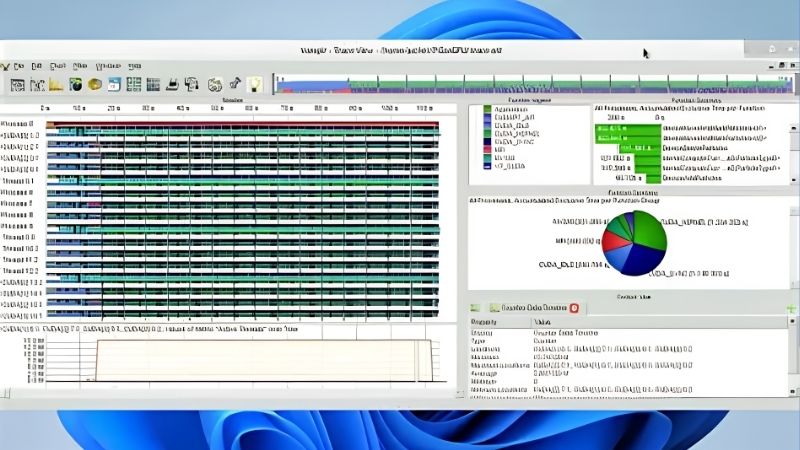Click the 100 s mark on time ruler
The width and height of the screenshot is (800, 450).
point(390,108)
